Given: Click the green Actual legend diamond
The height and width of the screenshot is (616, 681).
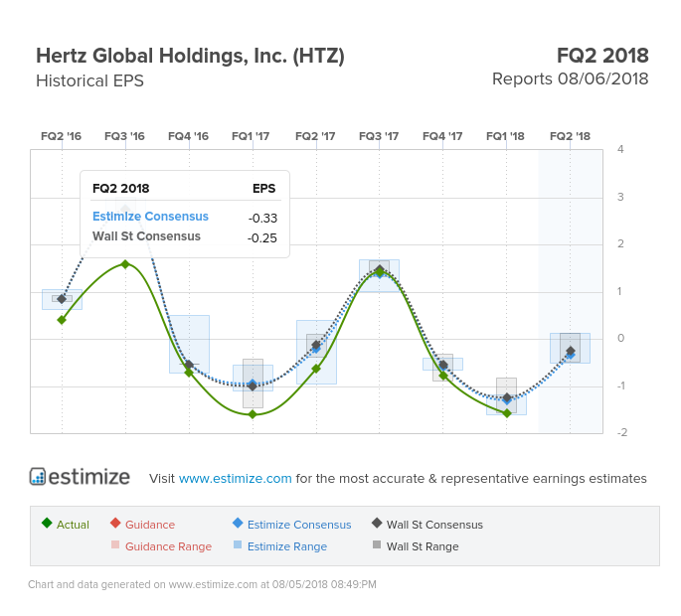Looking at the screenshot, I should click(47, 523).
